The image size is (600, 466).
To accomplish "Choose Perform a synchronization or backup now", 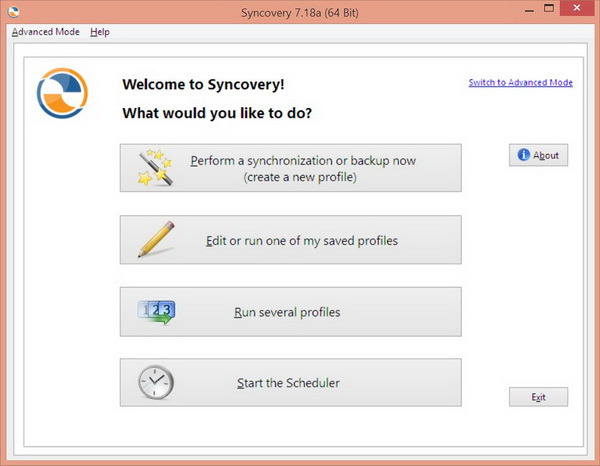I will [302, 168].
